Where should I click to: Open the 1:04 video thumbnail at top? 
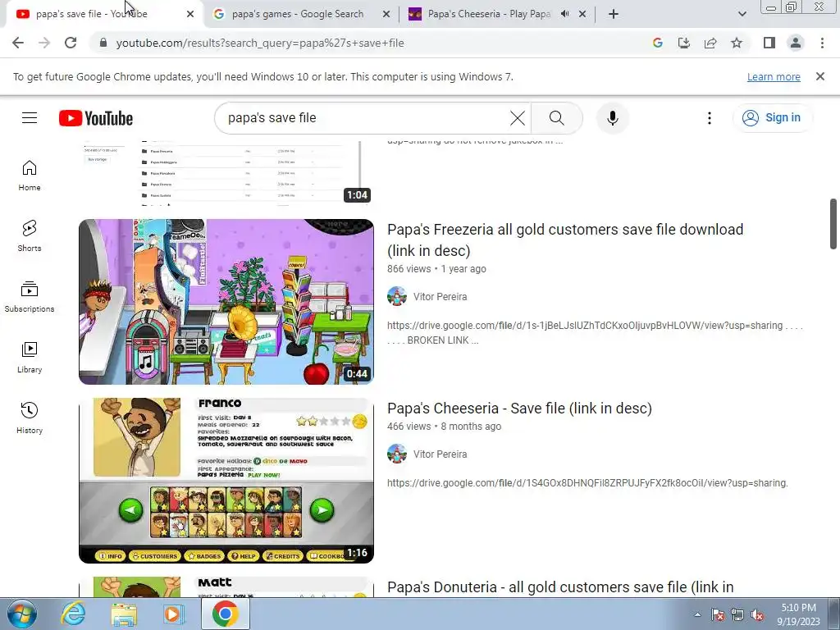click(x=226, y=173)
